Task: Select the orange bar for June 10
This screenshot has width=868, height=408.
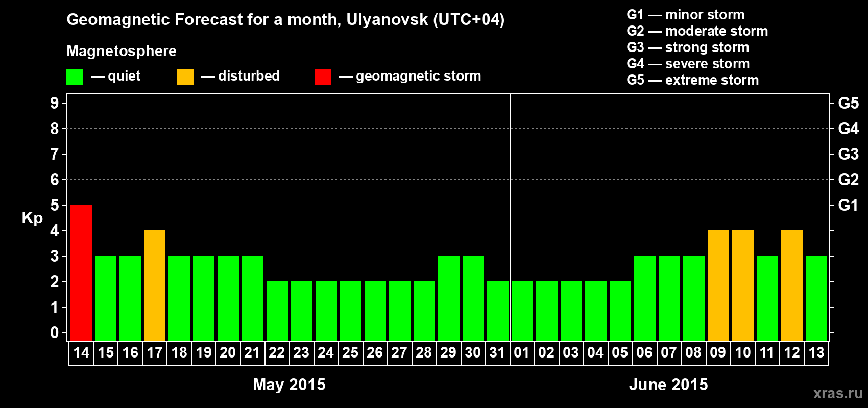Action: coord(743,285)
